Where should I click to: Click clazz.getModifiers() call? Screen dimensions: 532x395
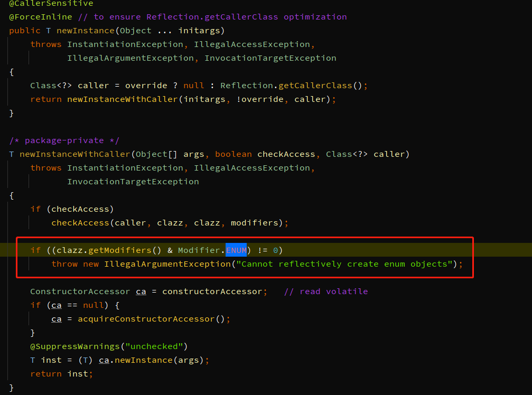click(109, 250)
